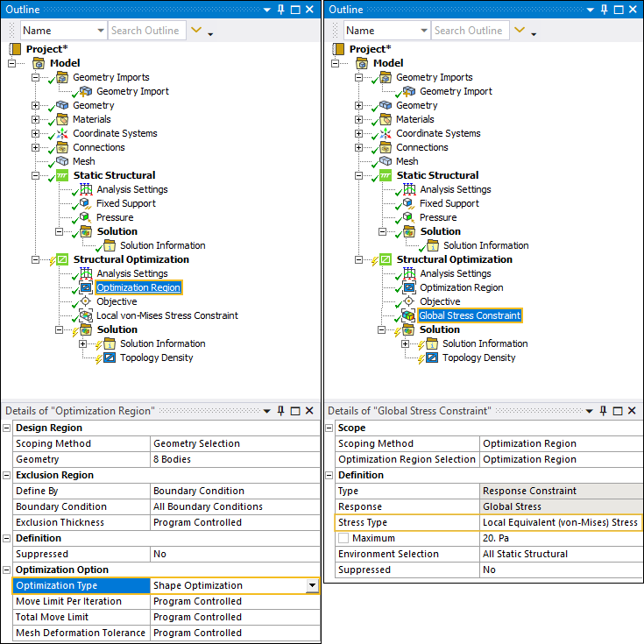Screen dimensions: 644x644
Task: Select Fixed Support in left Outline
Action: [x=126, y=203]
